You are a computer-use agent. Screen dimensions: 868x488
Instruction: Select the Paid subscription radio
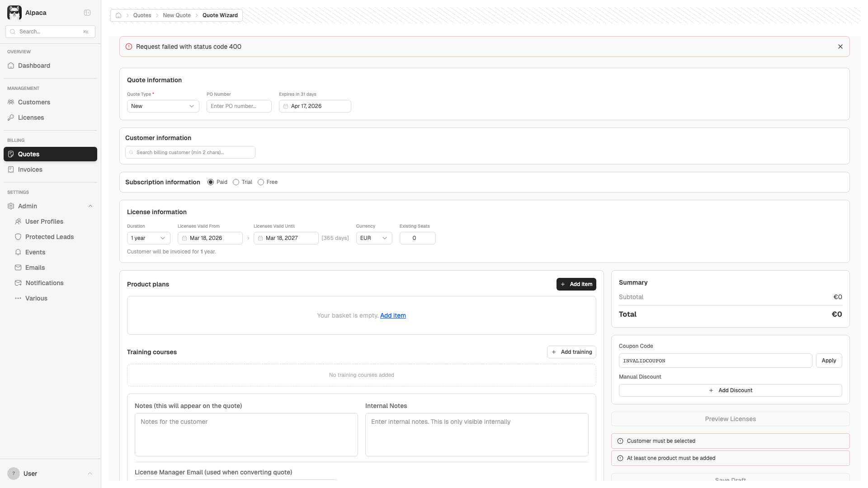(211, 182)
